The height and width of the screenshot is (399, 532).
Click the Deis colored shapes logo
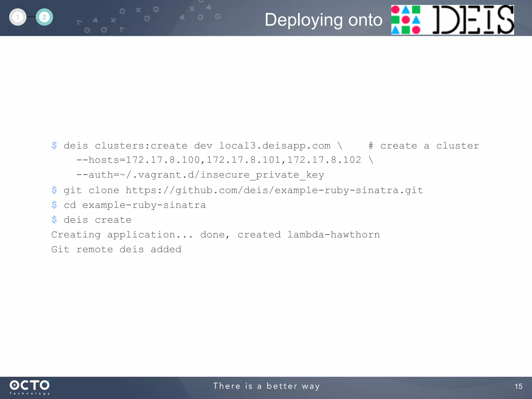pos(406,20)
